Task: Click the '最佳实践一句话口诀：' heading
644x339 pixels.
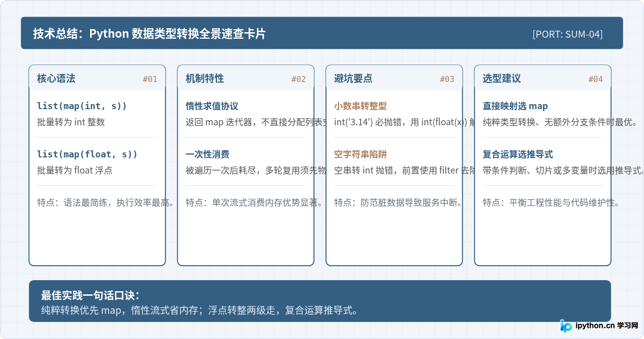Action: [91, 295]
